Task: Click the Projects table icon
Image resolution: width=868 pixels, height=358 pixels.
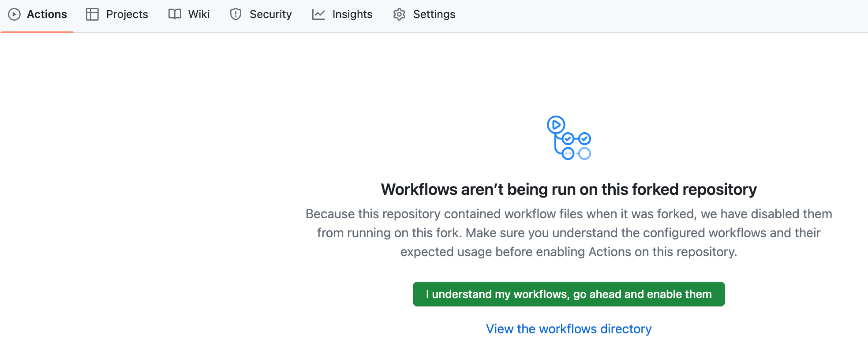Action: click(x=92, y=15)
